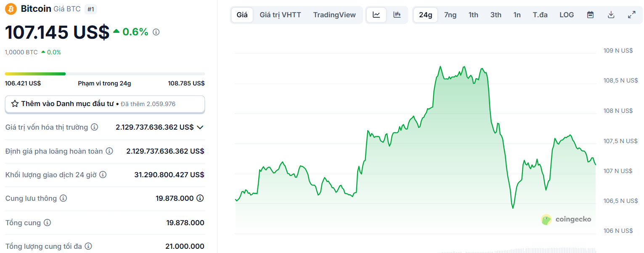Click info icon next to Khối lượng giao dịch 24 giờ

[103, 175]
